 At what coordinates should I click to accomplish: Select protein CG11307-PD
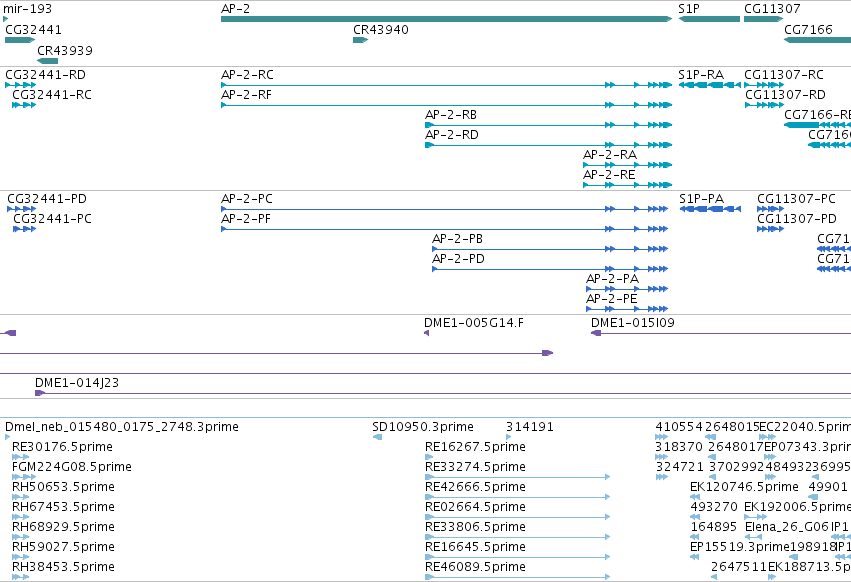770,229
